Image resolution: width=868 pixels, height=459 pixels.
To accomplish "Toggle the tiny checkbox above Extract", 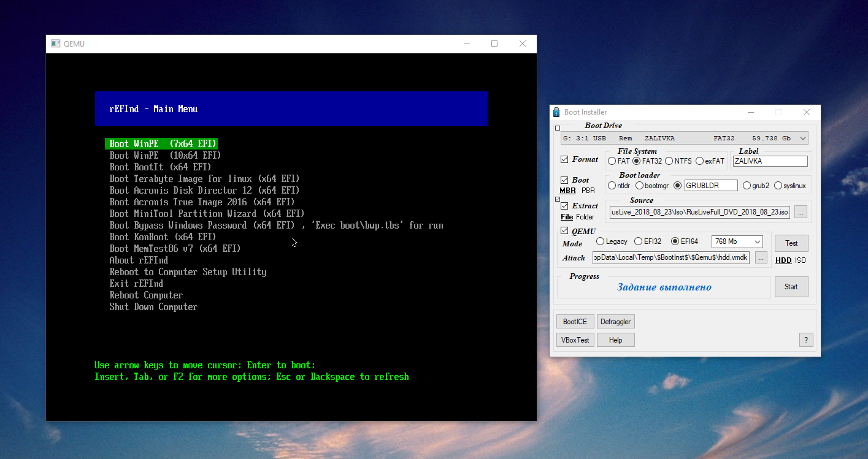I will coord(558,199).
